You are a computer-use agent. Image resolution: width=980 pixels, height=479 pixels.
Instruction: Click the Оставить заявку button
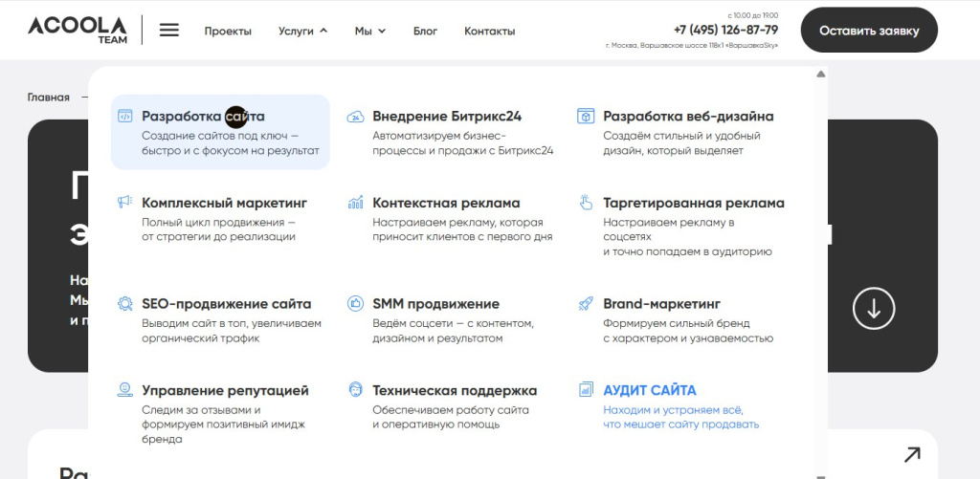[869, 30]
